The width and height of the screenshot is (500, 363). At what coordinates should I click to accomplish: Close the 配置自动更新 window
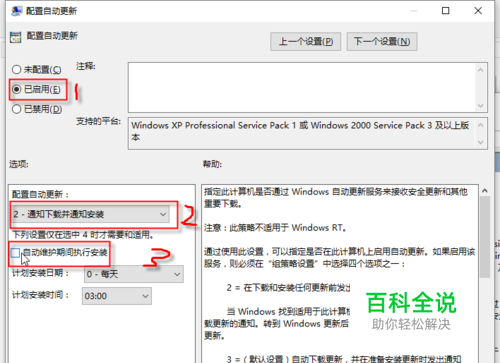click(478, 11)
